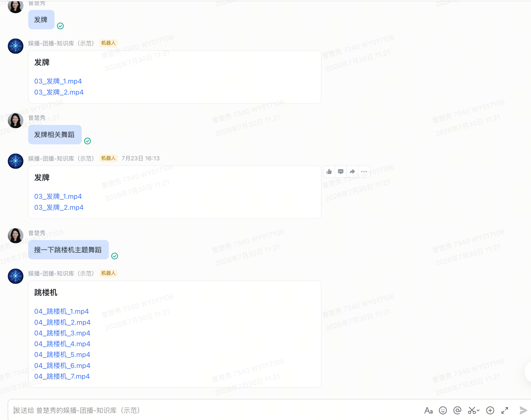Reply to message with comment icon
The height and width of the screenshot is (420, 531).
341,172
